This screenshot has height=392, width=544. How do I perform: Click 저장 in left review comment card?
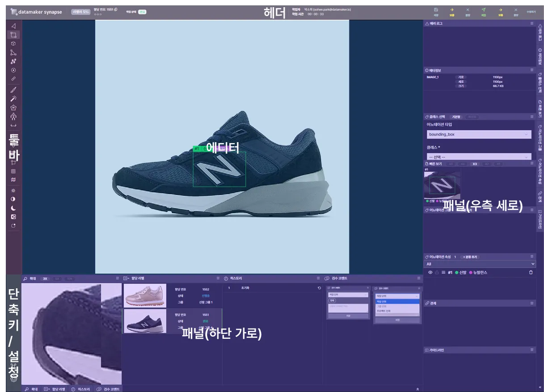[x=348, y=316]
